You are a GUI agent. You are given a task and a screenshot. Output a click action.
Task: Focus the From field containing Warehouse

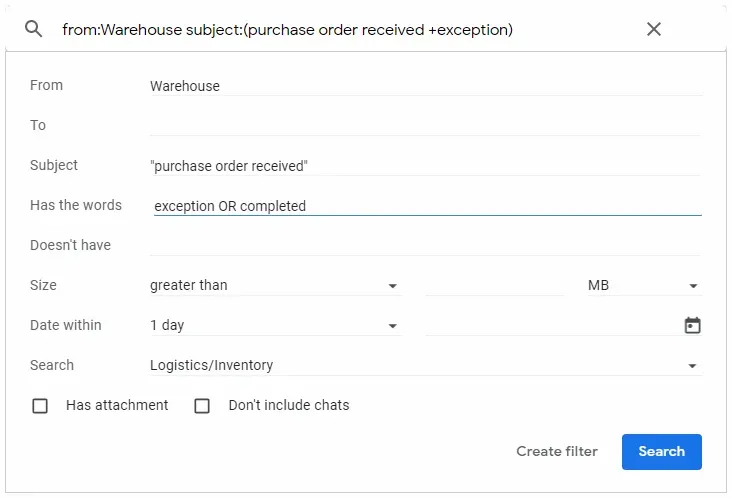[426, 86]
